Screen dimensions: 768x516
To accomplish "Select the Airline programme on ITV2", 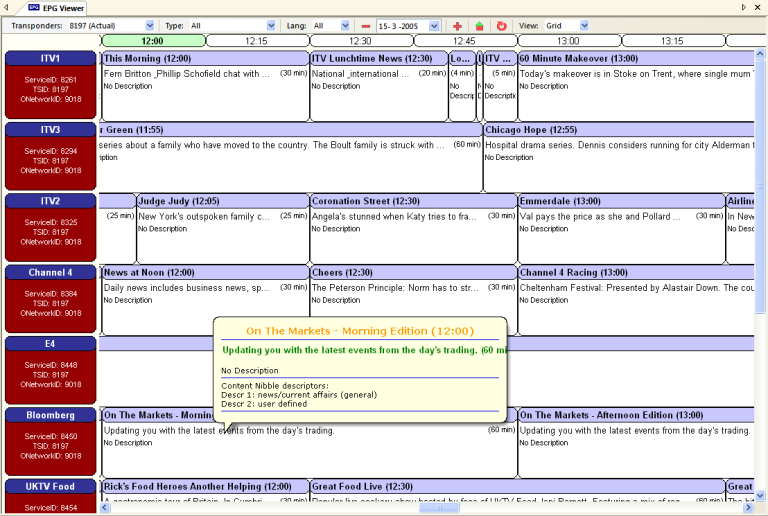I will 740,229.
